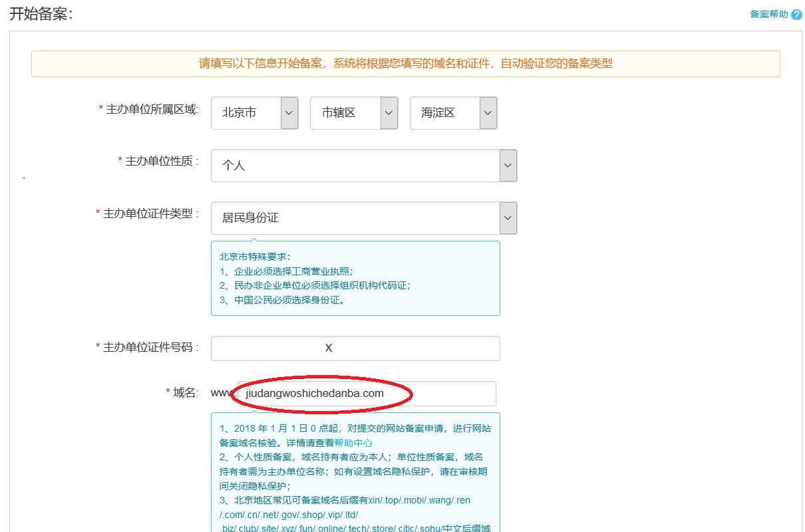The height and width of the screenshot is (532, 805).
Task: Click the 北京市特殊要求 blue tip box
Action: (356, 277)
